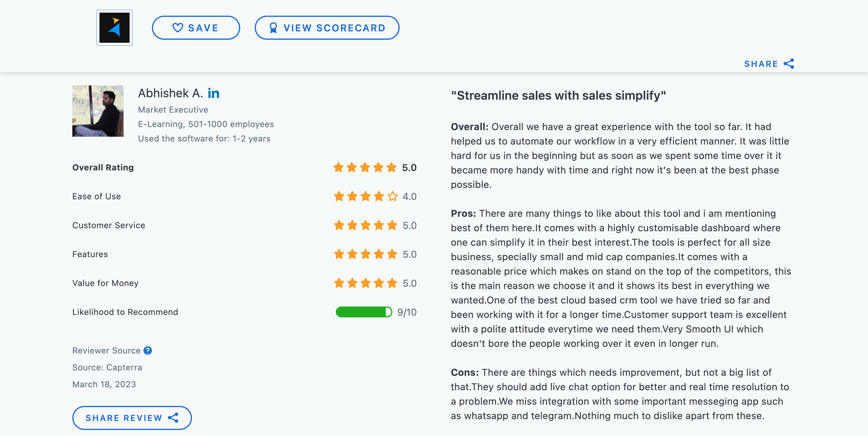This screenshot has width=868, height=436.
Task: Click the reviewer name Abhishek A.
Action: pos(170,93)
